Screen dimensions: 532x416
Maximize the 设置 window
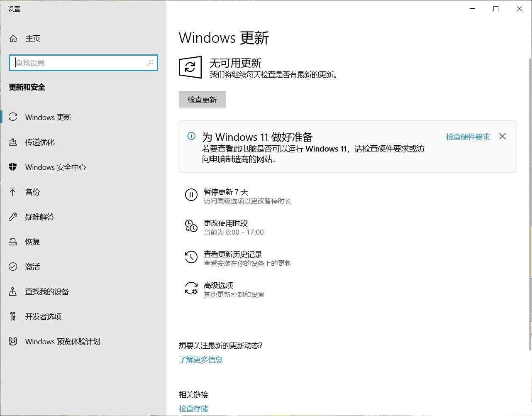pyautogui.click(x=495, y=9)
